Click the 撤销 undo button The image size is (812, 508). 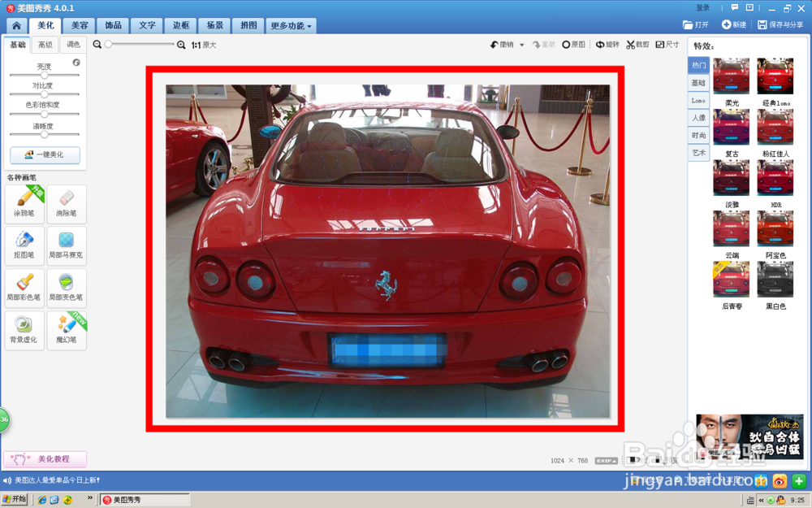(502, 45)
